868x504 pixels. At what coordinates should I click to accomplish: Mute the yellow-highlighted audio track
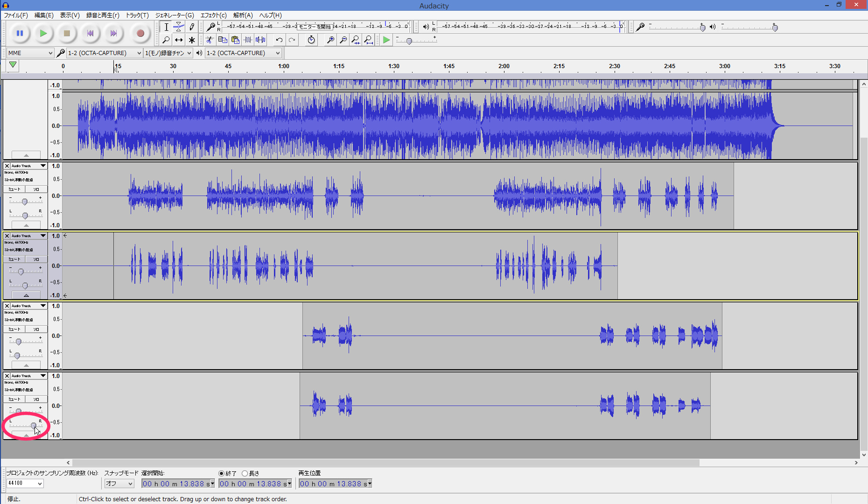[x=14, y=259]
